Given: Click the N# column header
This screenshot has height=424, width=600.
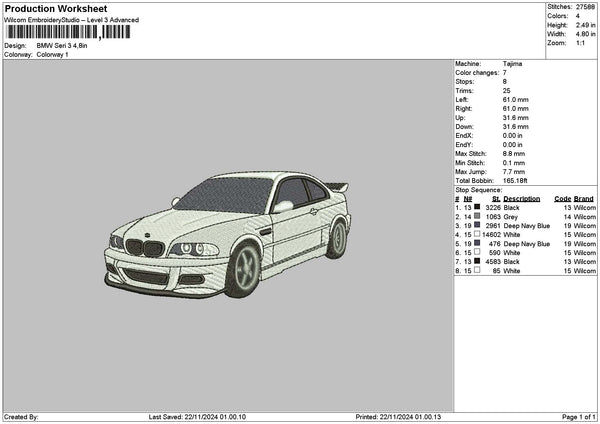Looking at the screenshot, I should click(467, 198).
